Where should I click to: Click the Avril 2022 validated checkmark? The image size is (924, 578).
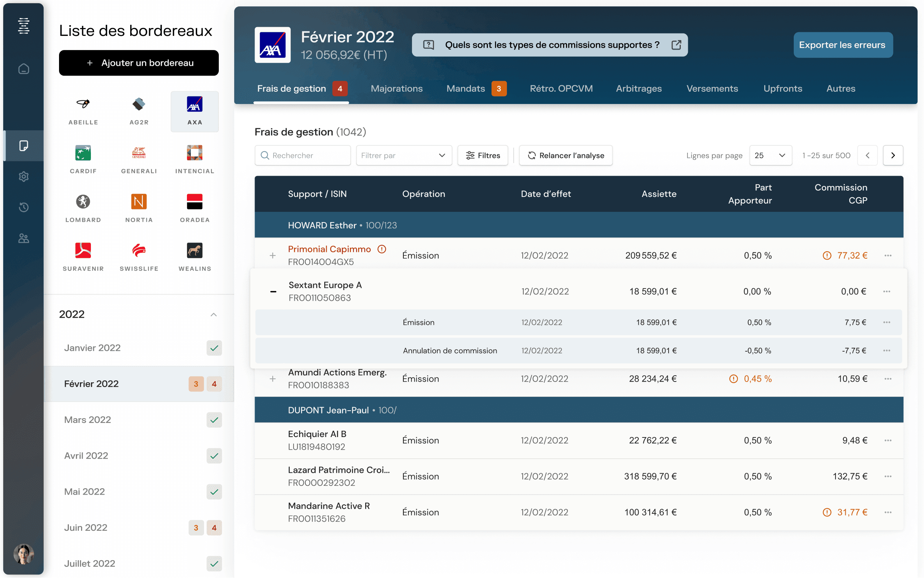[x=214, y=456]
